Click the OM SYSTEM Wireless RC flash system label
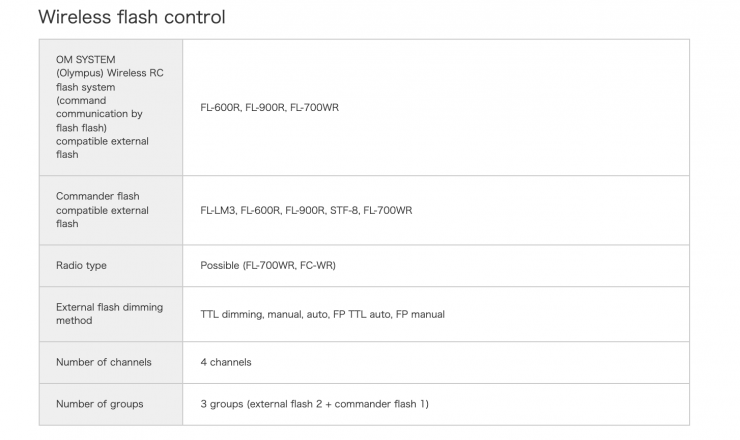The image size is (740, 440). point(100,107)
